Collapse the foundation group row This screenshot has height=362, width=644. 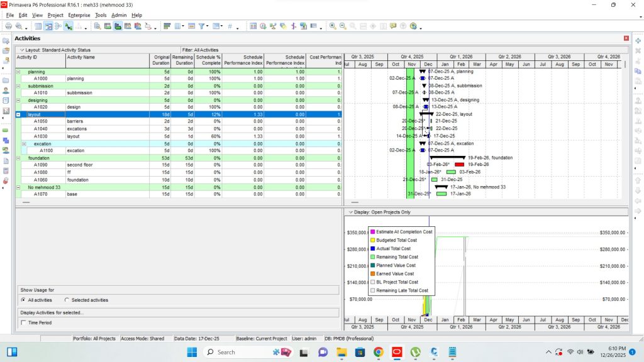[x=18, y=158]
